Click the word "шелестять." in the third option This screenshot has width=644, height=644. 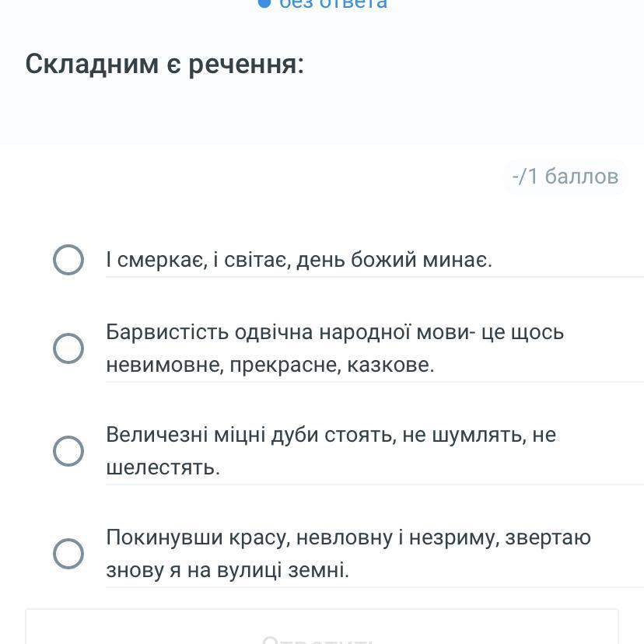click(x=163, y=467)
